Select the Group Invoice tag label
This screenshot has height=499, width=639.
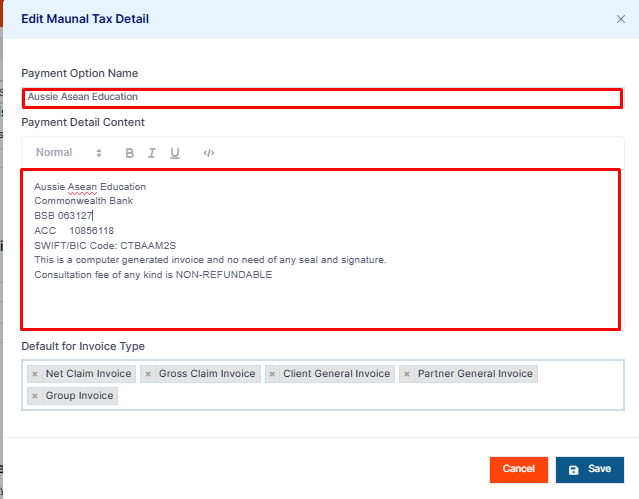pos(79,396)
